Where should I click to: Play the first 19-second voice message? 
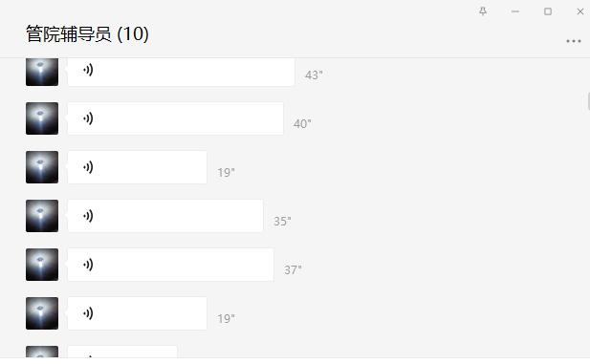(138, 167)
